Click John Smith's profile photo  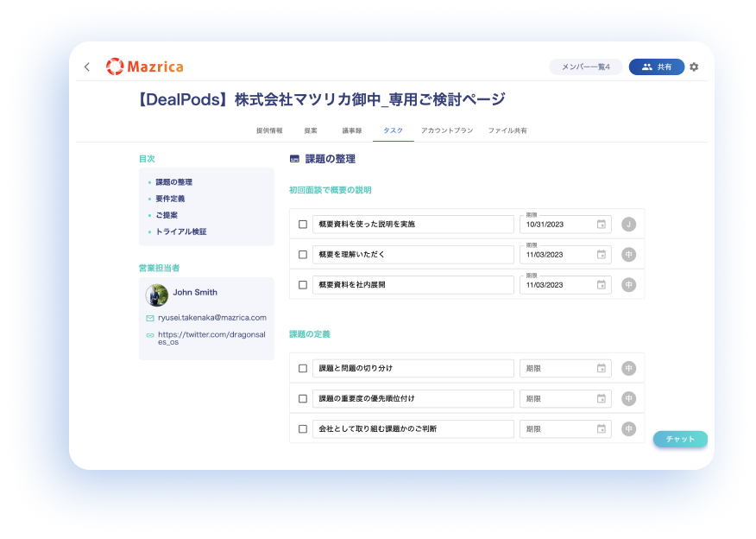[x=157, y=295]
